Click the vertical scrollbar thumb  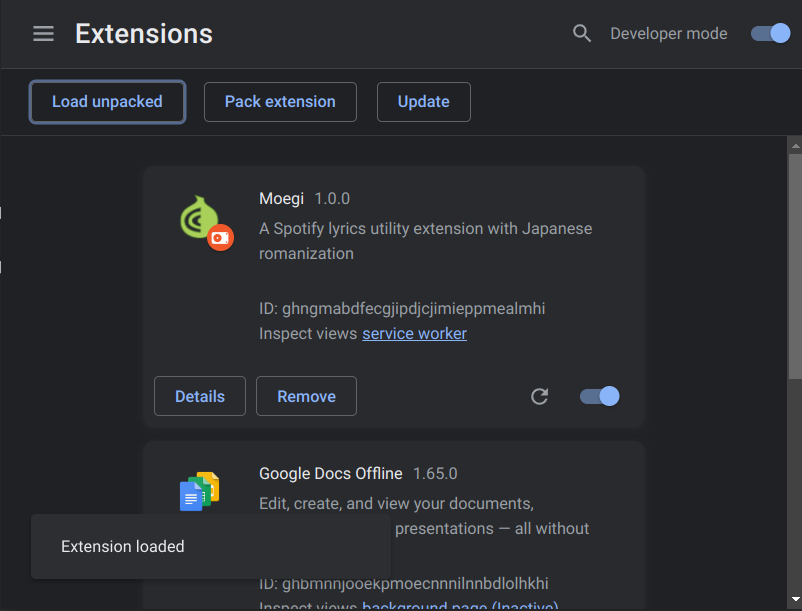tap(795, 266)
